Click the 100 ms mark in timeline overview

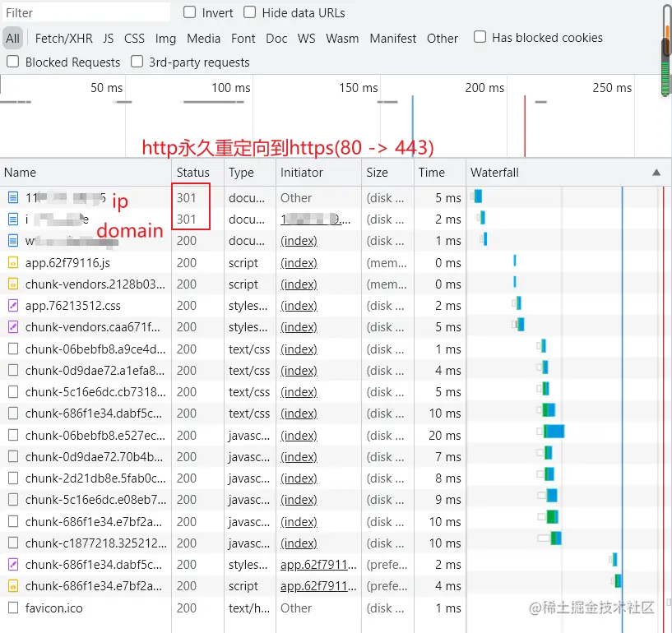pyautogui.click(x=230, y=88)
